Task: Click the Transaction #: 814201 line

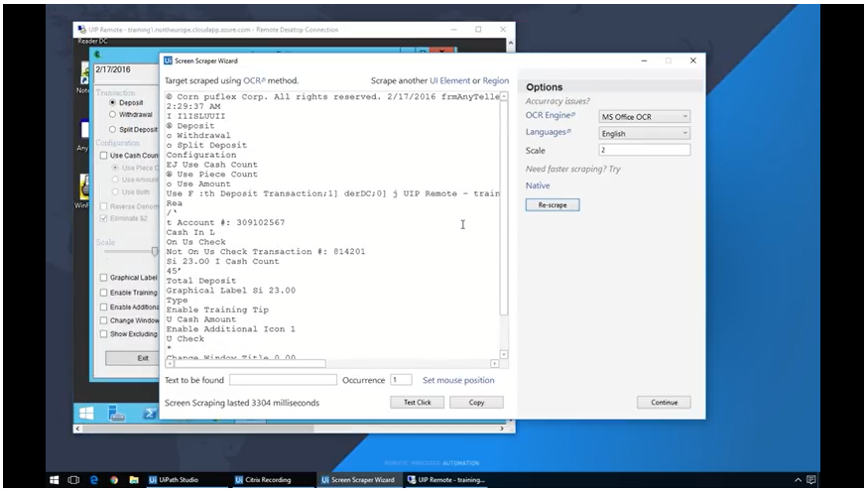Action: (x=266, y=251)
